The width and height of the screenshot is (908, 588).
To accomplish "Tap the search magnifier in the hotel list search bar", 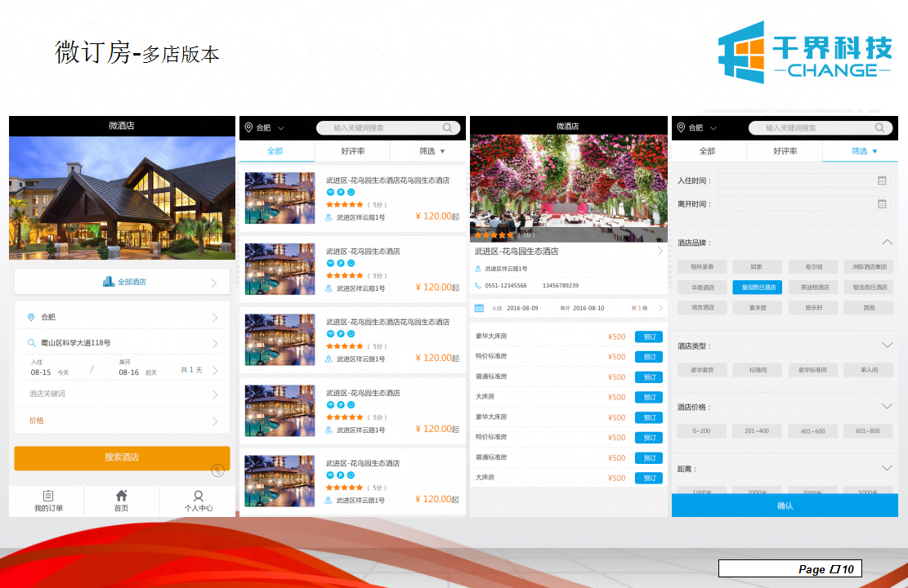I will [448, 128].
